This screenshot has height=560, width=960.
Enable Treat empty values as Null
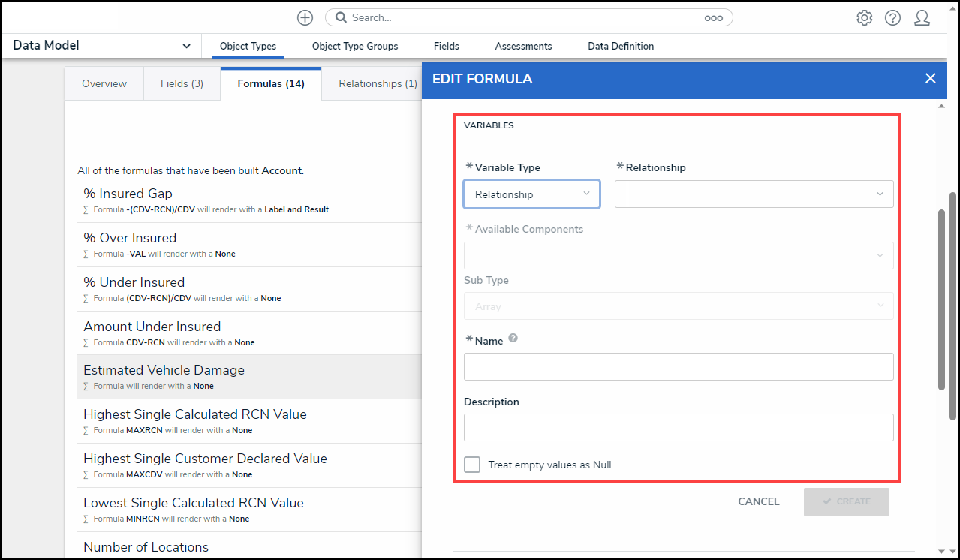pos(472,465)
